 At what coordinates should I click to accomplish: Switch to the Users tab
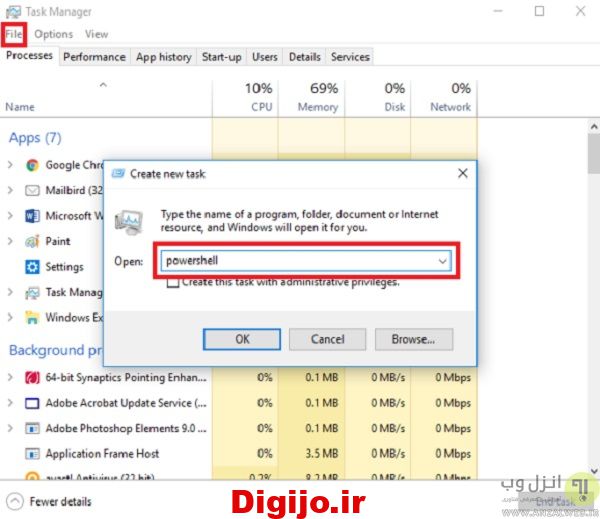[265, 57]
